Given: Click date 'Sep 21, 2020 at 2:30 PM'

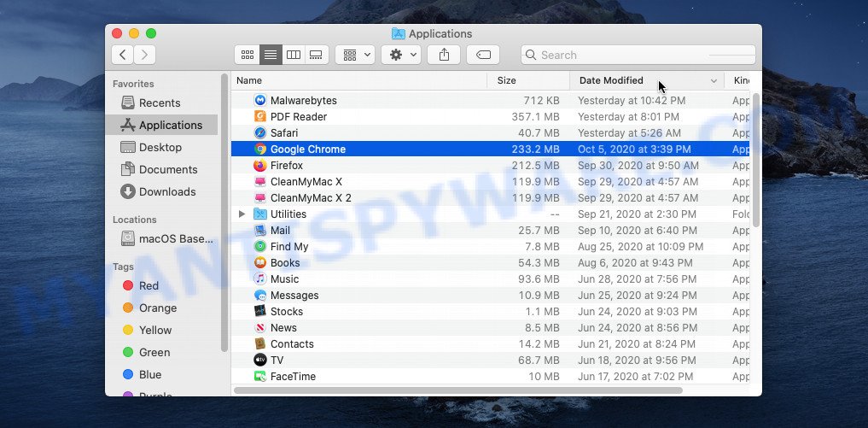Looking at the screenshot, I should point(638,214).
